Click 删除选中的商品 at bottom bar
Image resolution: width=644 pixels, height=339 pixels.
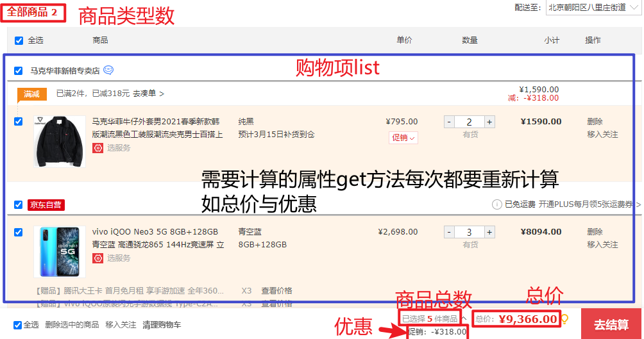(x=72, y=325)
